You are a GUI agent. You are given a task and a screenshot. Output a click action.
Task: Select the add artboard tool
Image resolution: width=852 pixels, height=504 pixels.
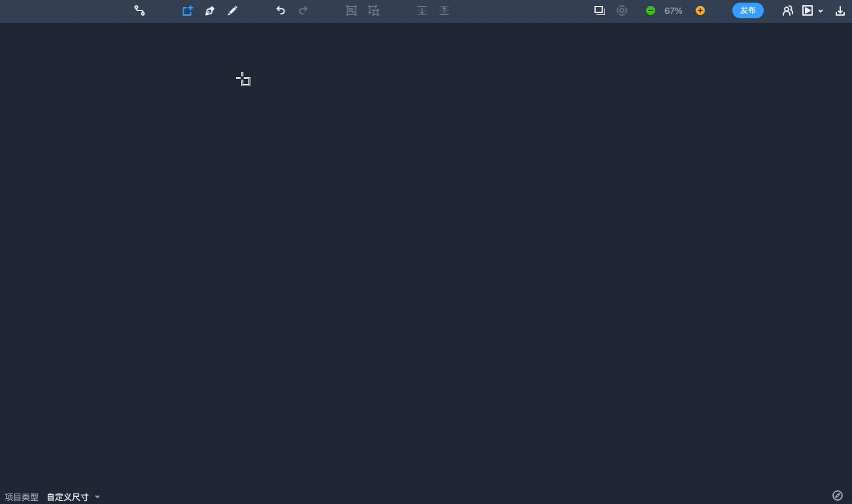pos(188,10)
